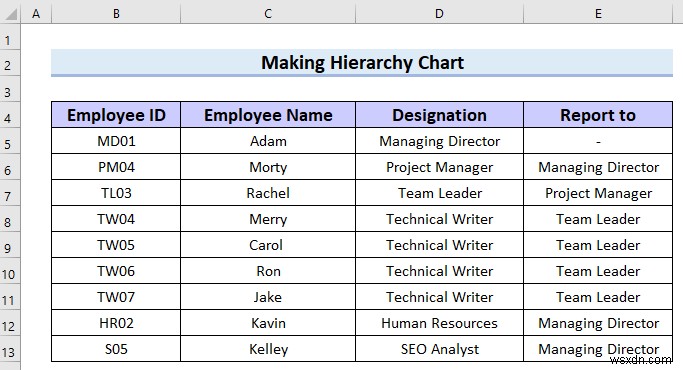Select row 2 header
Viewport: 683px width, 370px height.
click(x=10, y=64)
